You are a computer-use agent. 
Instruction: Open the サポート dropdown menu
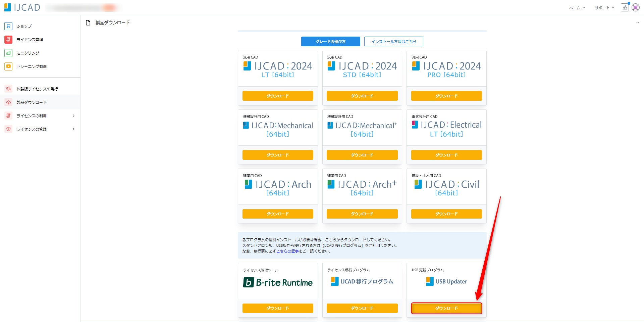click(x=604, y=8)
